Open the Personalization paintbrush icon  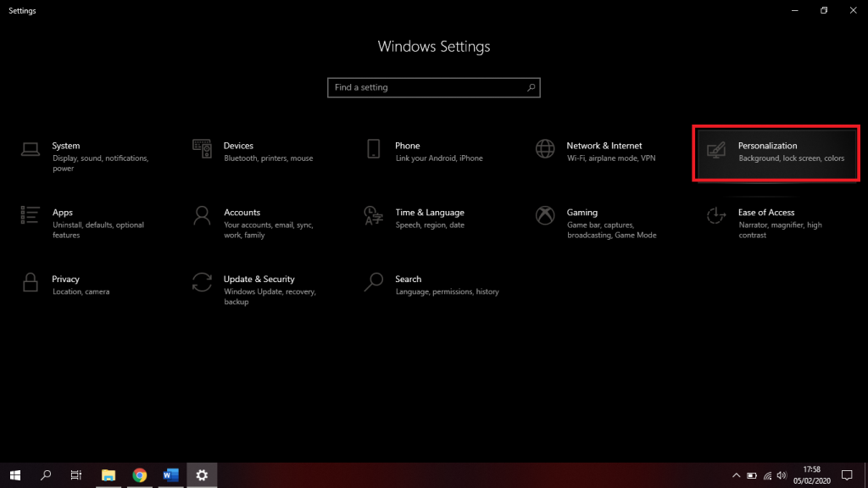pyautogui.click(x=715, y=150)
